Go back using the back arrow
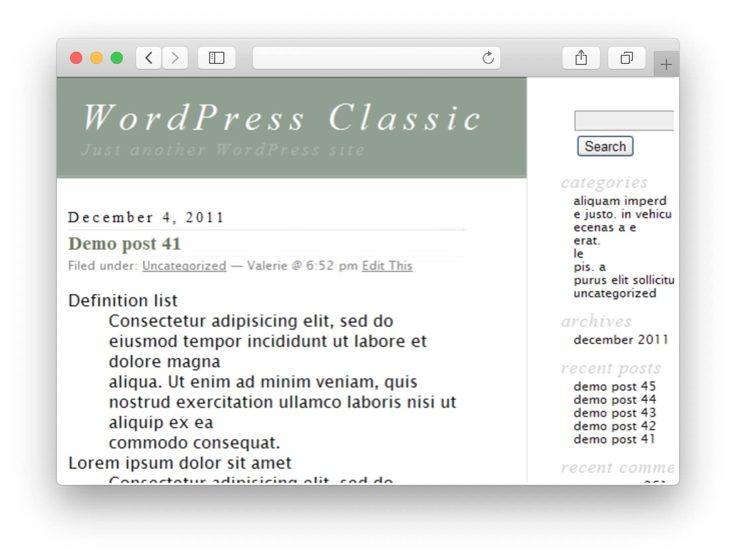 tap(148, 58)
